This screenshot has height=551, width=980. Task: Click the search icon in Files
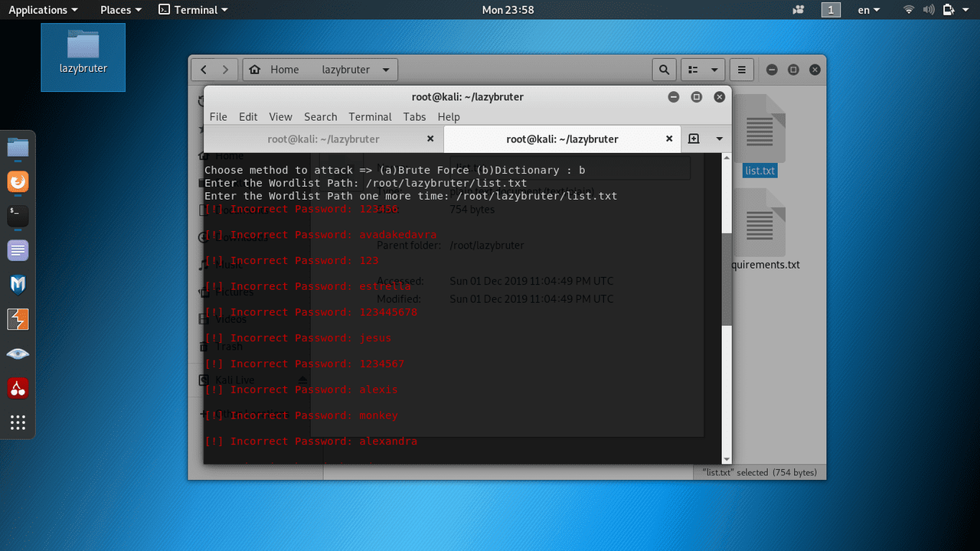pyautogui.click(x=664, y=70)
